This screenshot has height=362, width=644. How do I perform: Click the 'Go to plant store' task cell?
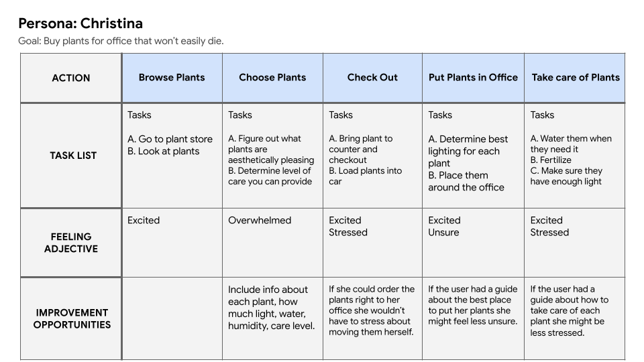coord(172,156)
